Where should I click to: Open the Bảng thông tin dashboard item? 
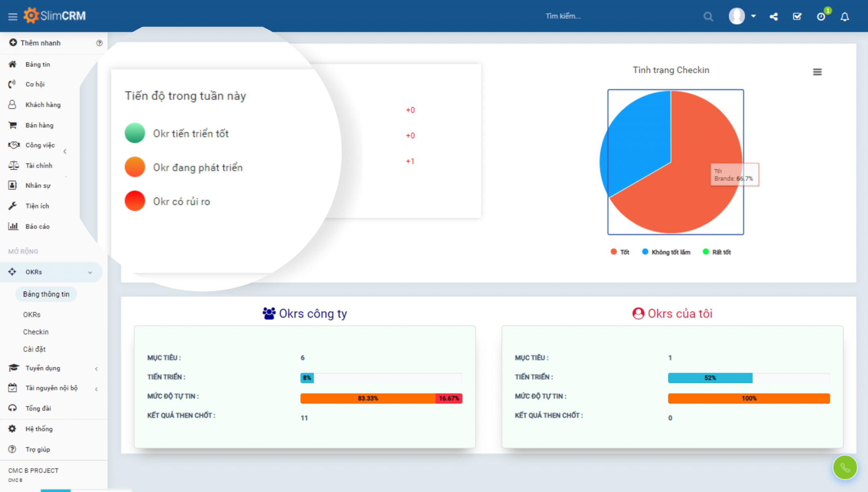tap(46, 294)
